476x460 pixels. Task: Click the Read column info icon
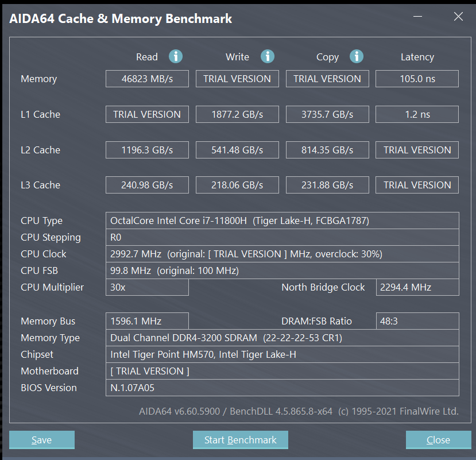pos(176,56)
